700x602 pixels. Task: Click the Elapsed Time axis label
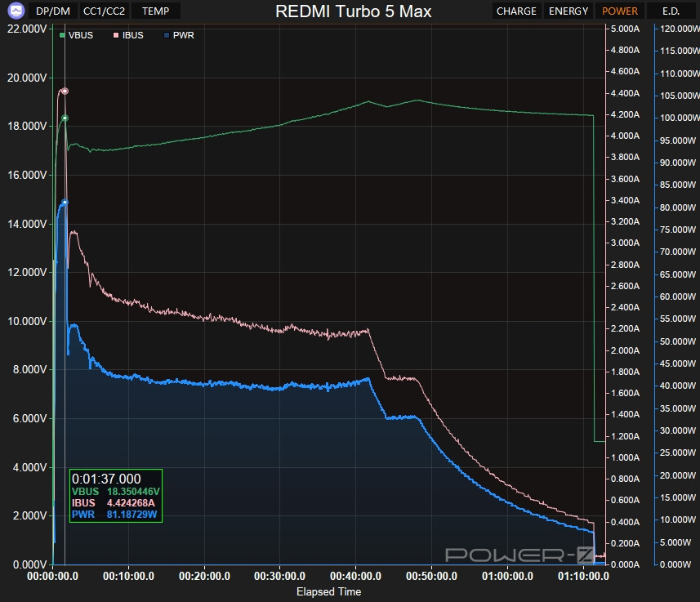point(328,591)
